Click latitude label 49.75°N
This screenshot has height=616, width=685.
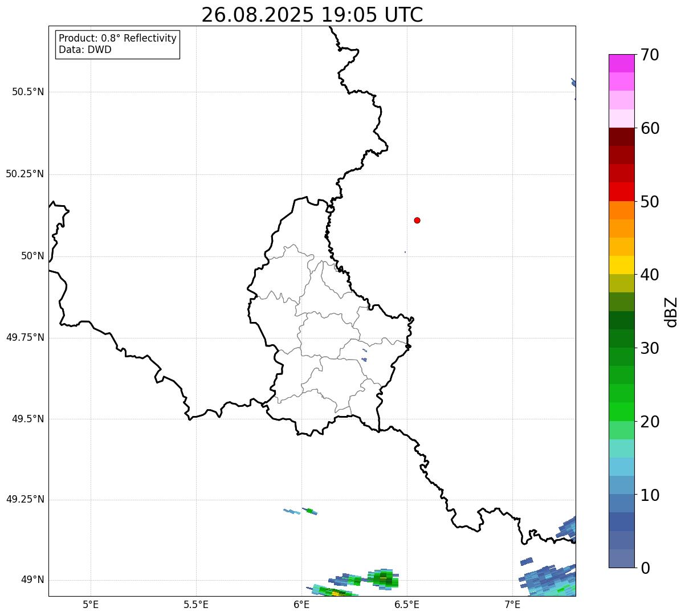pyautogui.click(x=25, y=337)
